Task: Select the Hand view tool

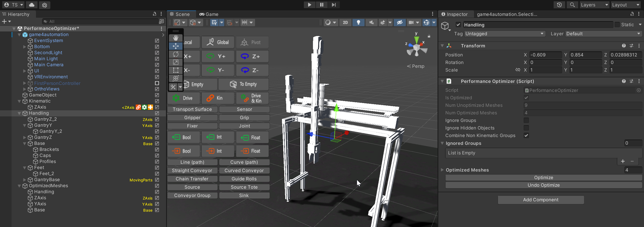Action: (x=175, y=38)
